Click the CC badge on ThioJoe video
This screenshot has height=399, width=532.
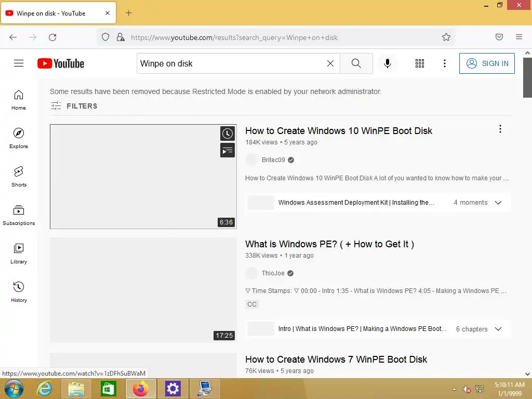click(x=252, y=304)
